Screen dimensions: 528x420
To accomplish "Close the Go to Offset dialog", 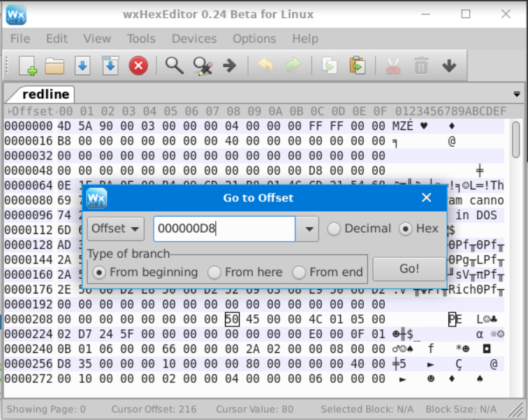I will [x=426, y=198].
